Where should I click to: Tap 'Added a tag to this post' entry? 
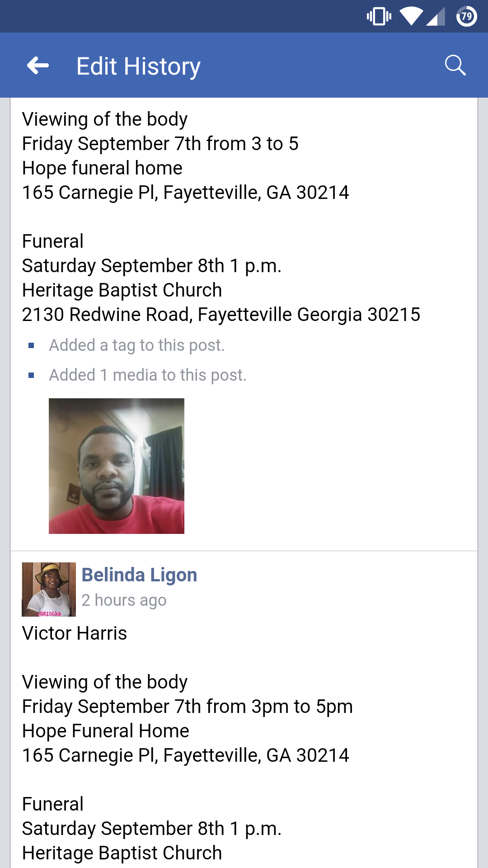point(136,345)
